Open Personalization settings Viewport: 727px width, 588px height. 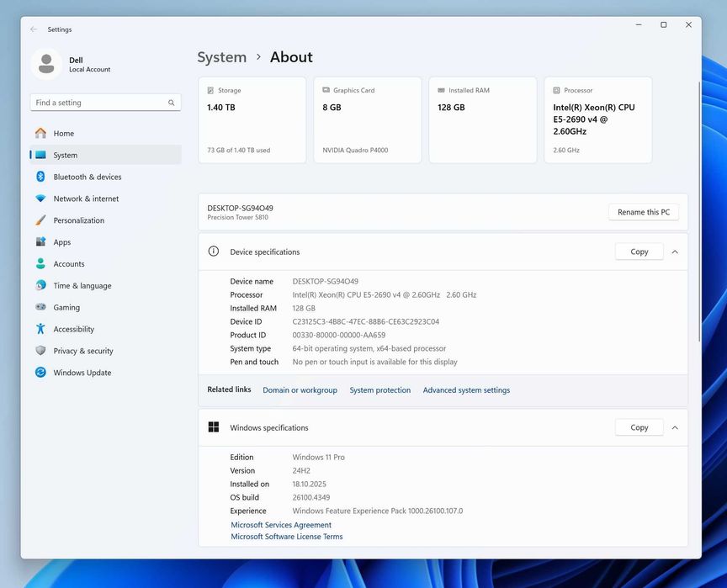[x=106, y=220]
